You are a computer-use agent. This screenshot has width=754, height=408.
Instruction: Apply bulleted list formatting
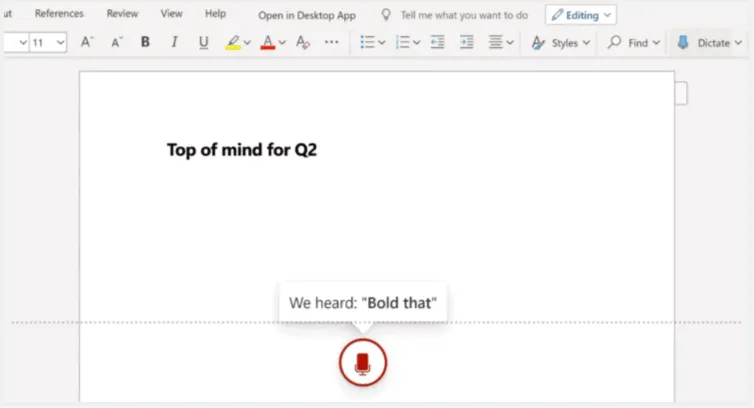pos(367,43)
